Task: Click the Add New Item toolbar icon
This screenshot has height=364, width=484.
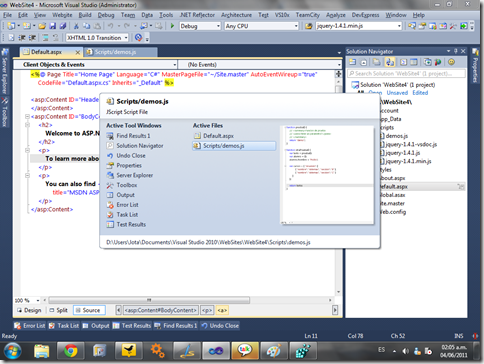Action: click(x=26, y=26)
